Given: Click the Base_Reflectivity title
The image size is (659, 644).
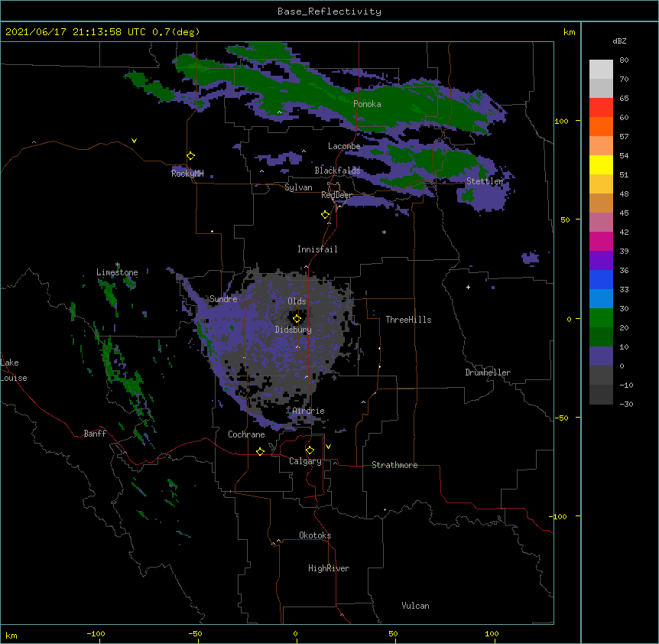Looking at the screenshot, I should pyautogui.click(x=329, y=11).
